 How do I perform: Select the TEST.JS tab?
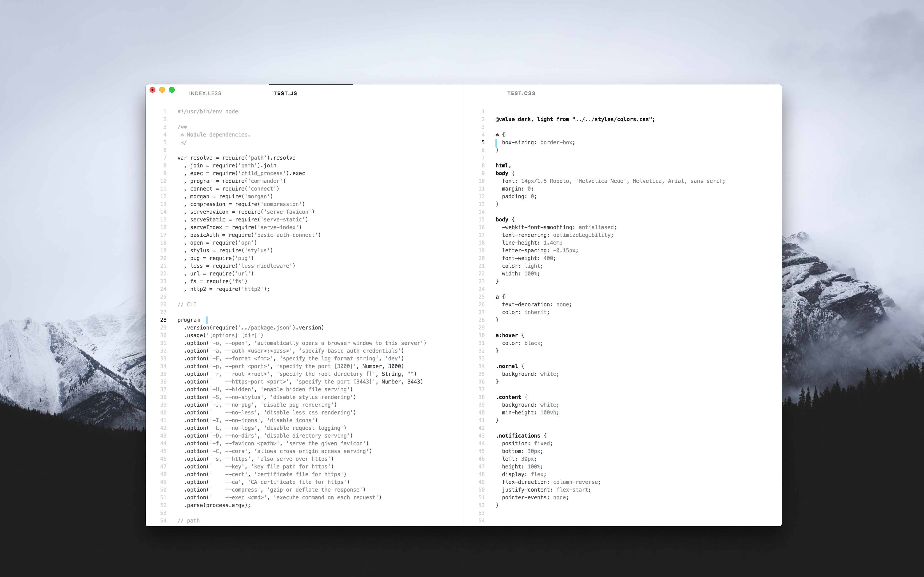pyautogui.click(x=285, y=93)
